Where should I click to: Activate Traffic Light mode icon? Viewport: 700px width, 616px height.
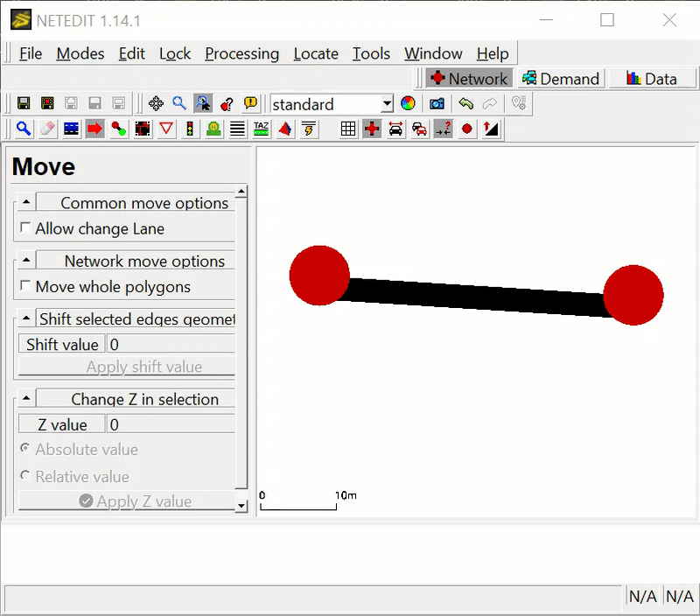click(x=190, y=129)
